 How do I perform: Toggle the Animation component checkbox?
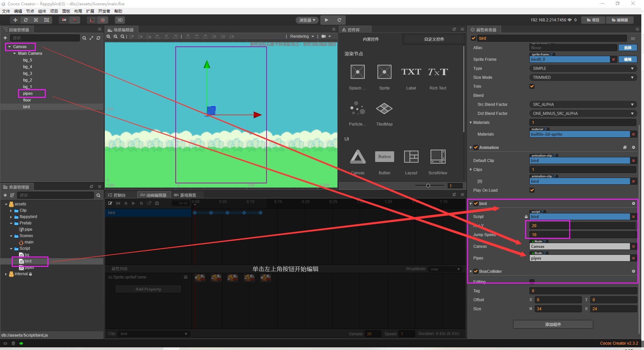[476, 147]
